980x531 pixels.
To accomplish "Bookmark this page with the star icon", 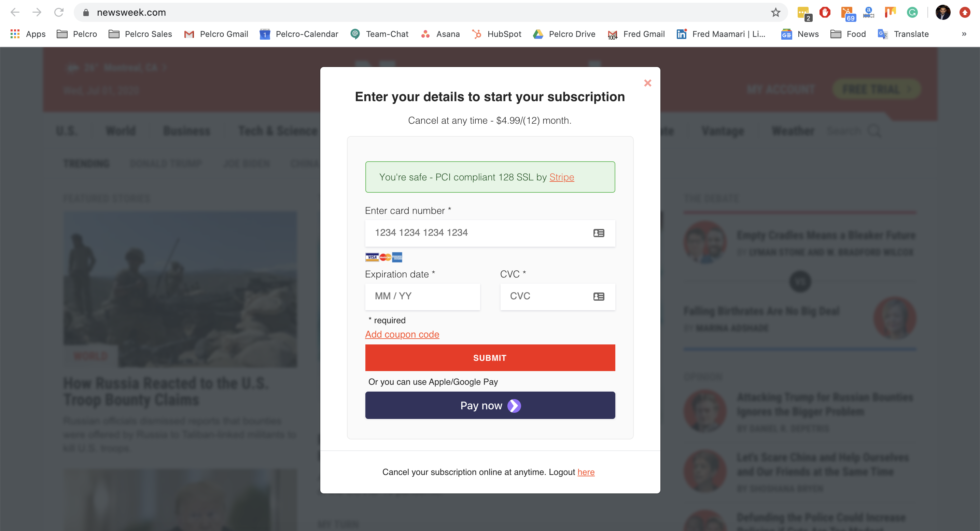I will click(x=776, y=13).
